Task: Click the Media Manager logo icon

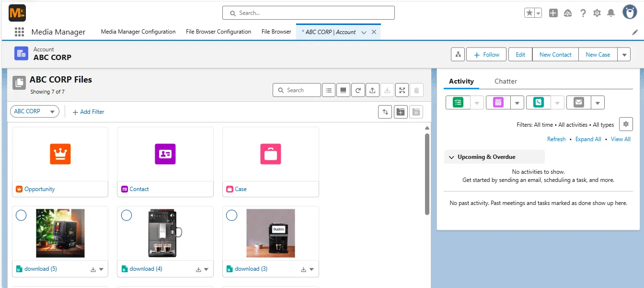Action: pyautogui.click(x=17, y=13)
